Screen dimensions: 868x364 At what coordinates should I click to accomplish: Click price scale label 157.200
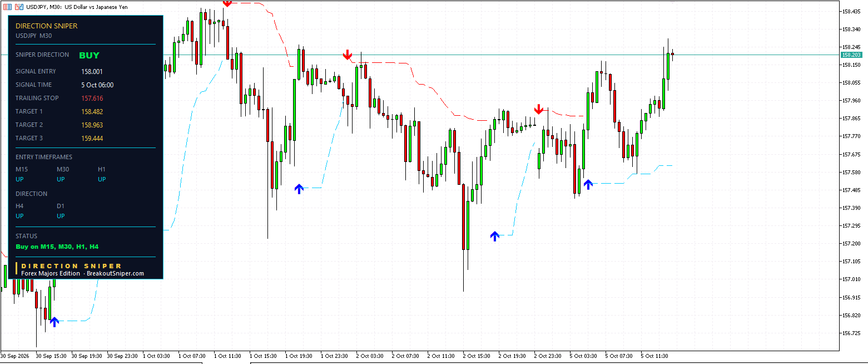852,243
